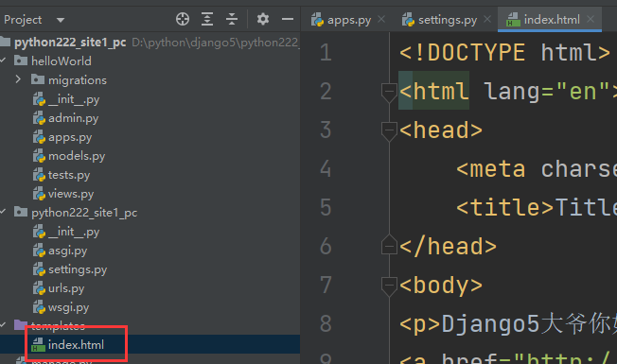This screenshot has width=617, height=364.
Task: Click the Python file icon beside models.py
Action: coord(39,156)
